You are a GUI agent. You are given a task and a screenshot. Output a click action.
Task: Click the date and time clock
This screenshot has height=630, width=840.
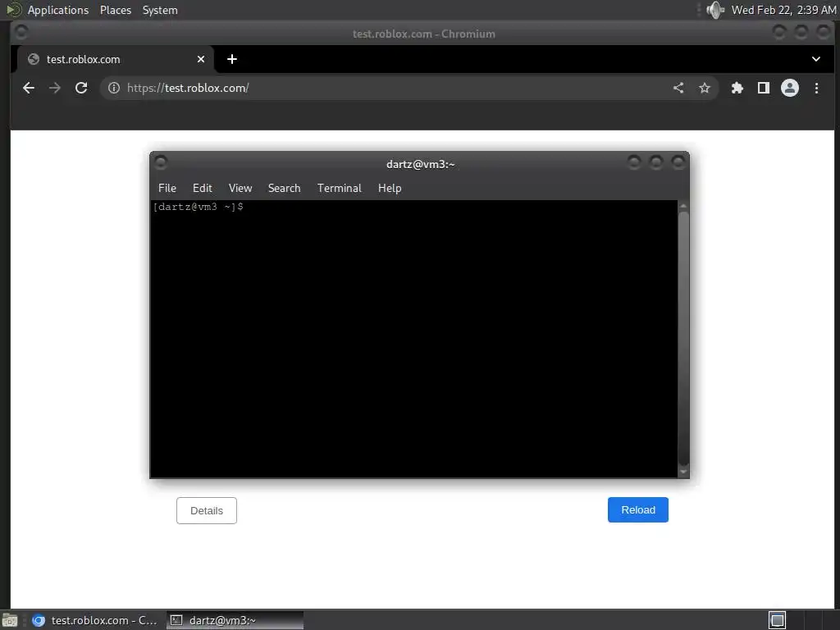tap(783, 10)
